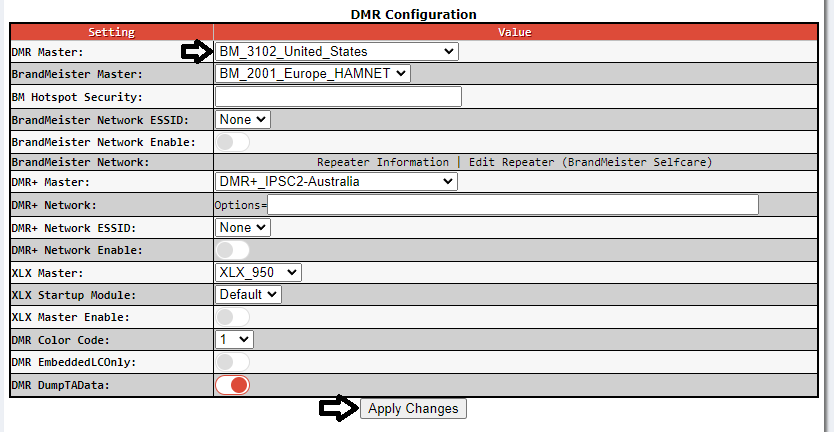Open the DMR Color Code dropdown
Viewport: 834px width, 432px height.
click(235, 339)
